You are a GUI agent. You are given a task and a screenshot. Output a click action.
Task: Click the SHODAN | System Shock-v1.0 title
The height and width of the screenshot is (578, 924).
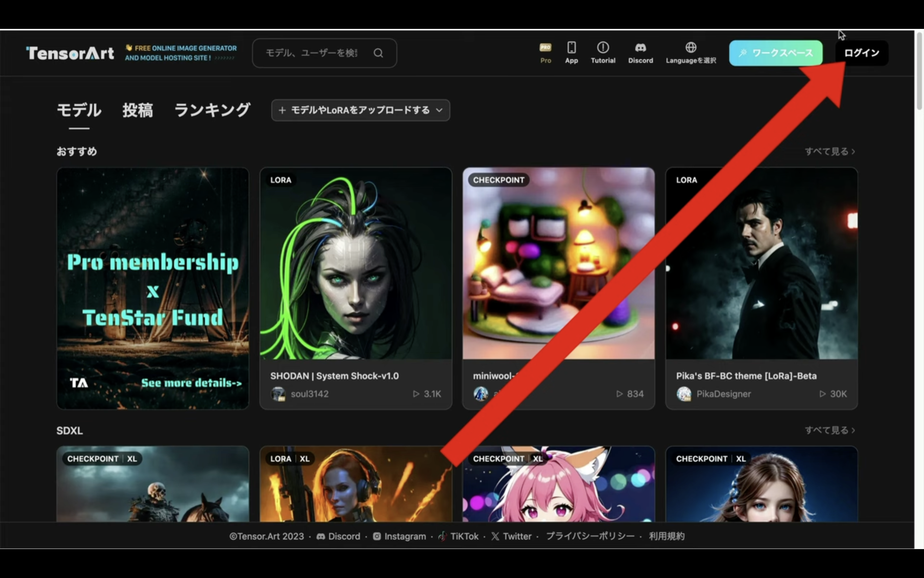coord(334,376)
